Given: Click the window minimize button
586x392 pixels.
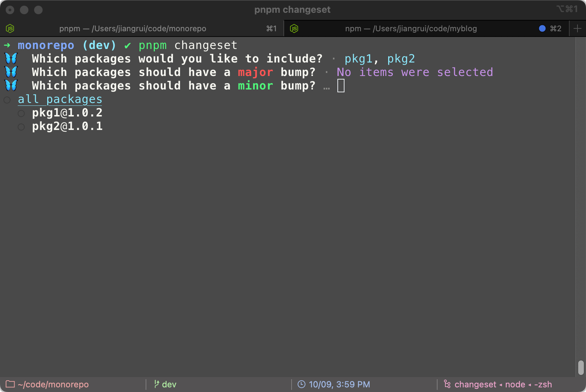Looking at the screenshot, I should (x=24, y=10).
